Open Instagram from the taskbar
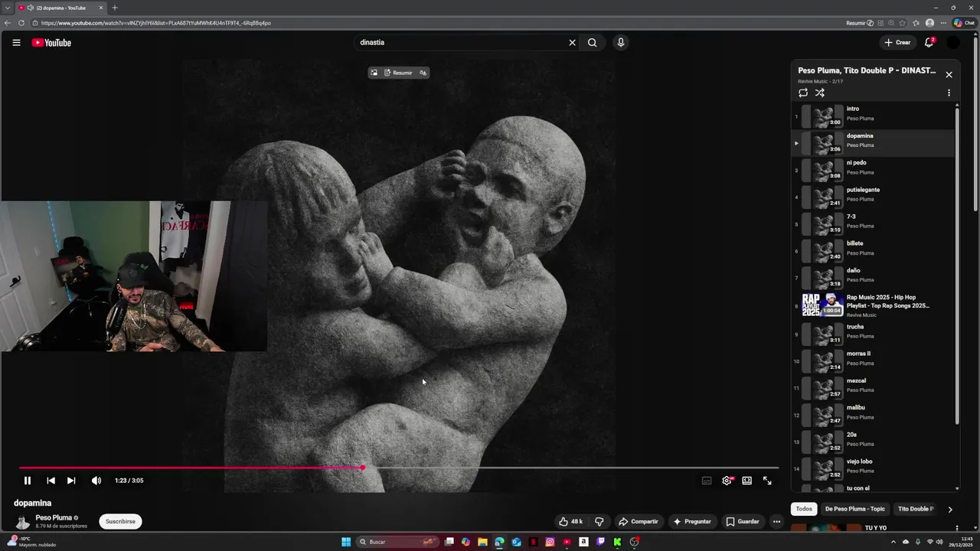Image resolution: width=980 pixels, height=551 pixels. (x=550, y=542)
